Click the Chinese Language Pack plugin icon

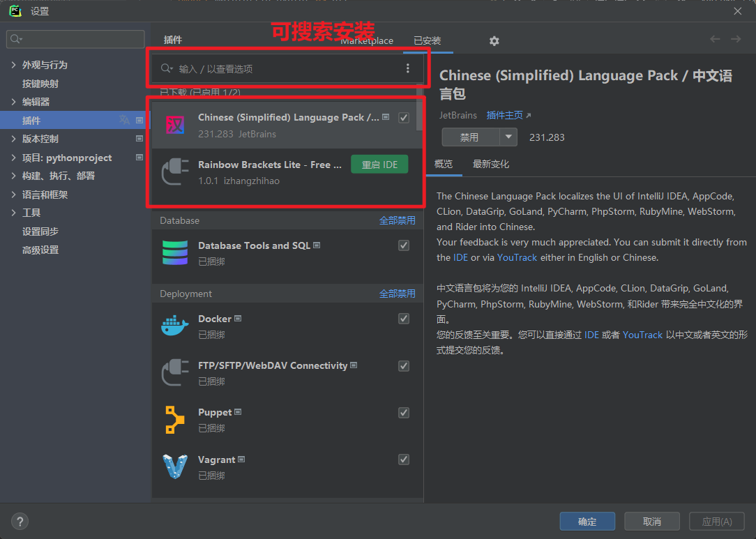(x=175, y=126)
